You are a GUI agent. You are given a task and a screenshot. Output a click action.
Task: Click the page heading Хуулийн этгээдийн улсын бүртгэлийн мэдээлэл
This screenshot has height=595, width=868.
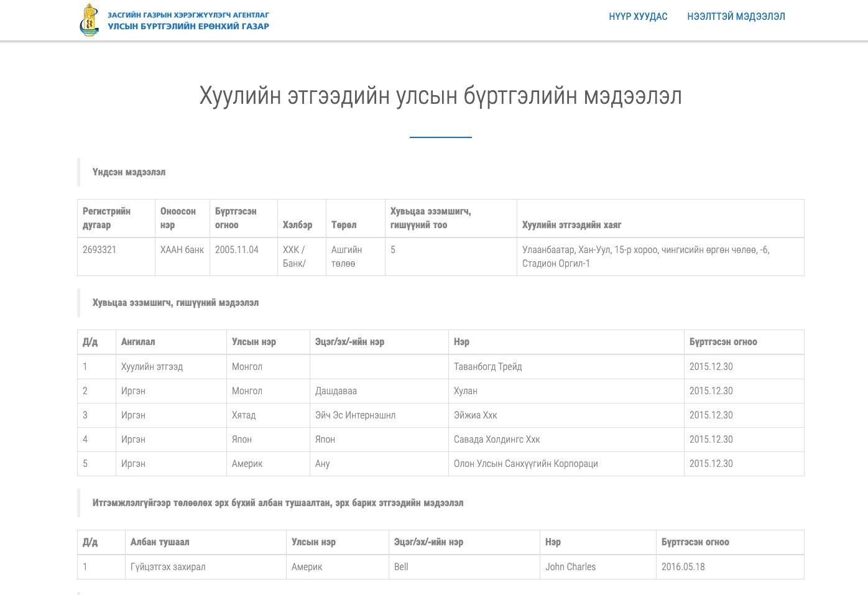440,96
